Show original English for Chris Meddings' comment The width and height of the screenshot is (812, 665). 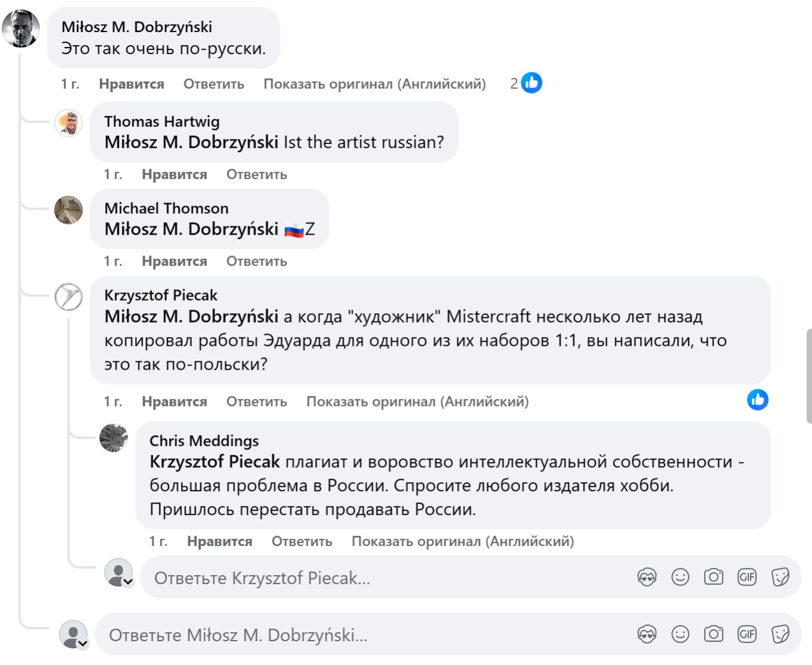click(462, 541)
